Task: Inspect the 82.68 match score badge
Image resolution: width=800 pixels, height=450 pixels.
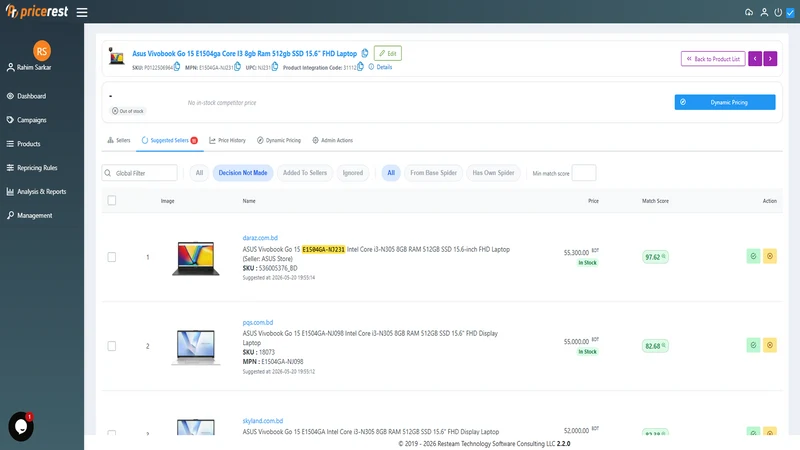Action: pyautogui.click(x=655, y=346)
